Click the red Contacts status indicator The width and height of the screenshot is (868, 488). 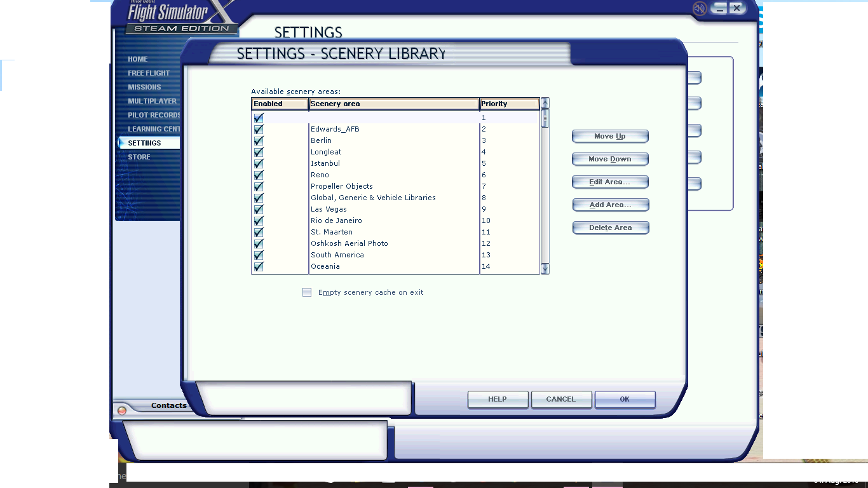pos(122,410)
